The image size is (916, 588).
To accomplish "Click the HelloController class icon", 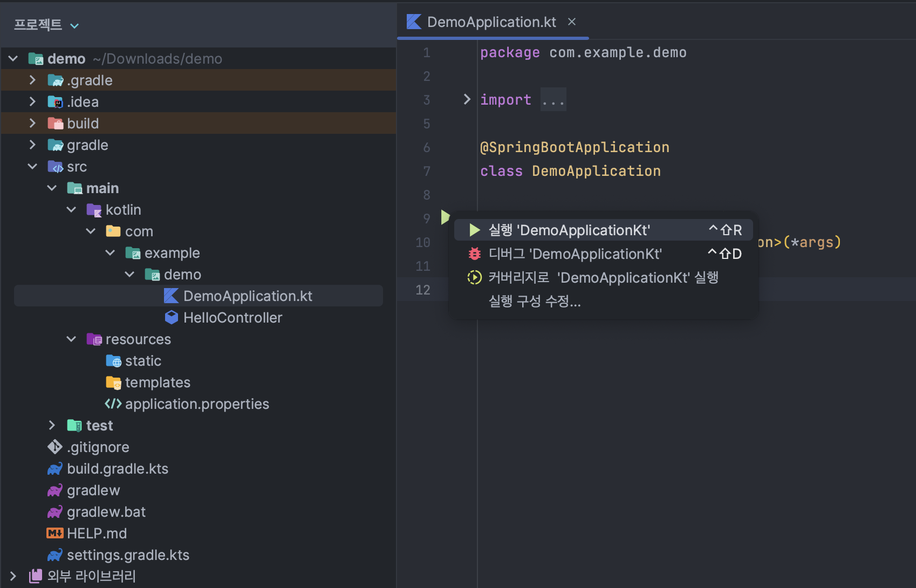I will (x=172, y=318).
